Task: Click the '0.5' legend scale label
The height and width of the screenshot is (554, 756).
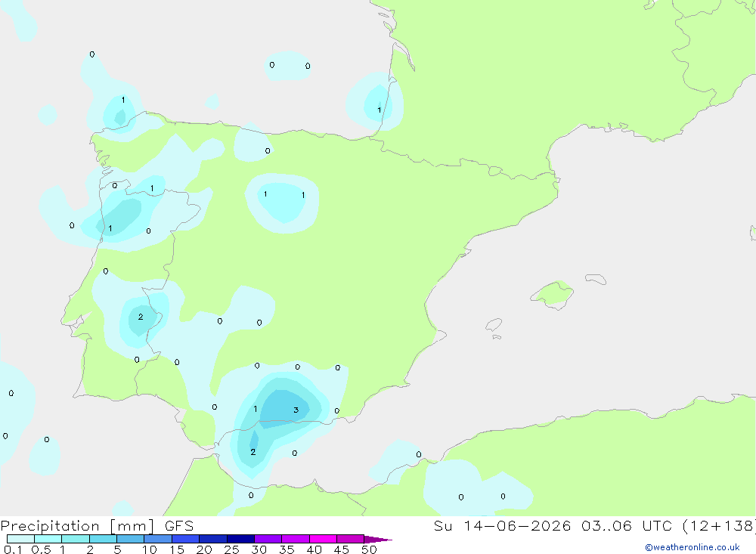Action: [x=41, y=549]
